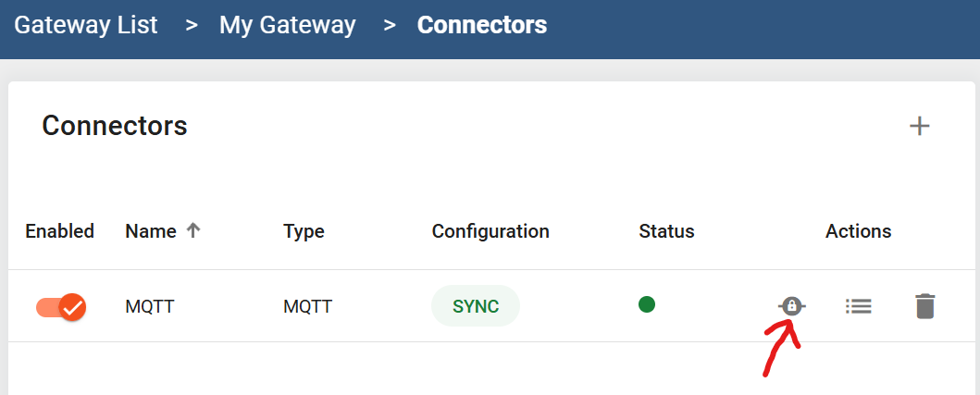This screenshot has height=395, width=980.
Task: Click the sort arrow beside Name
Action: pyautogui.click(x=193, y=230)
